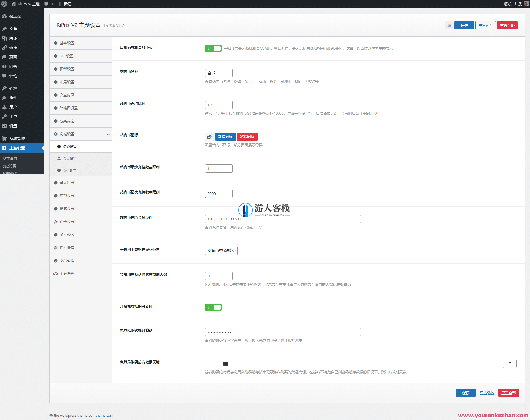Viewport: 530px width, 420px height.
Task: Open the 媒体 library from the sidebar
Action: [13, 38]
